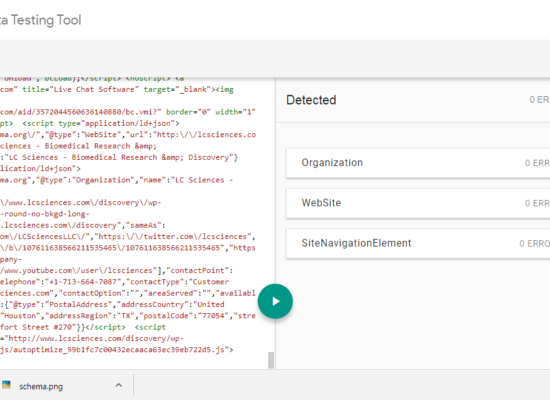Click the code line containing "Live Chat Software"
This screenshot has width=550, height=400.
click(x=117, y=89)
